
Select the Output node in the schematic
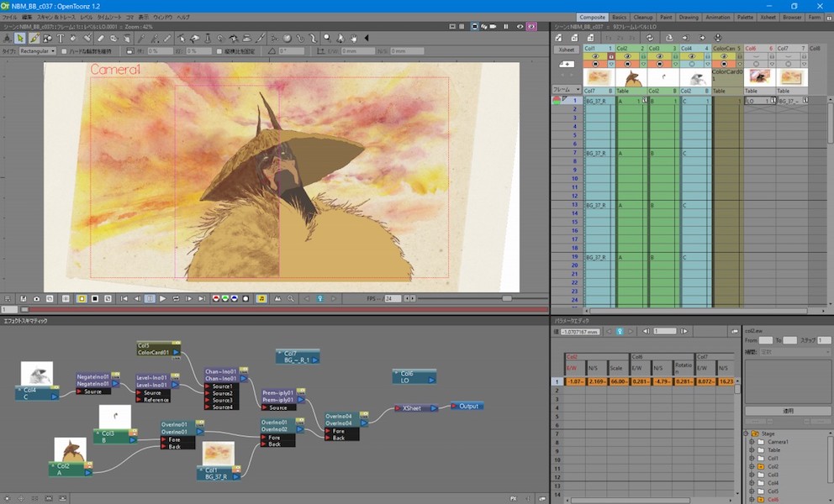tap(467, 406)
